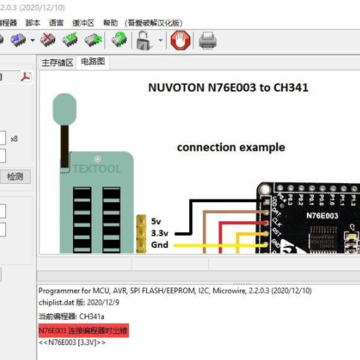Click the input field directly above 检测
The width and height of the screenshot is (360, 360).
pos(3,156)
